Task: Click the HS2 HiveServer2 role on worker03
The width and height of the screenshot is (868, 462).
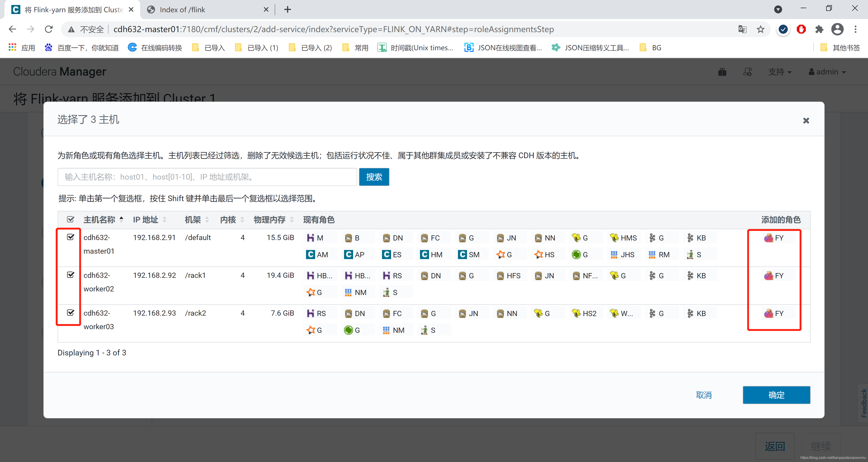Action: [585, 313]
